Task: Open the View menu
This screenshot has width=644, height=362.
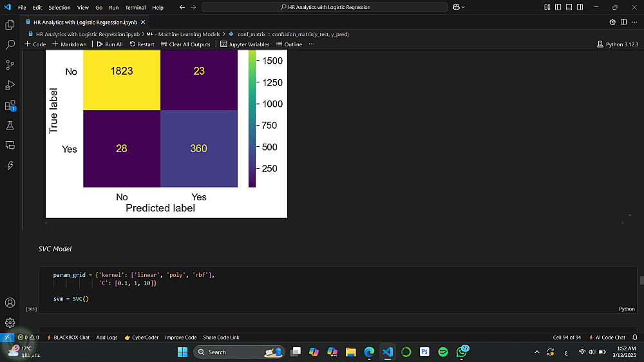Action: coord(83,7)
